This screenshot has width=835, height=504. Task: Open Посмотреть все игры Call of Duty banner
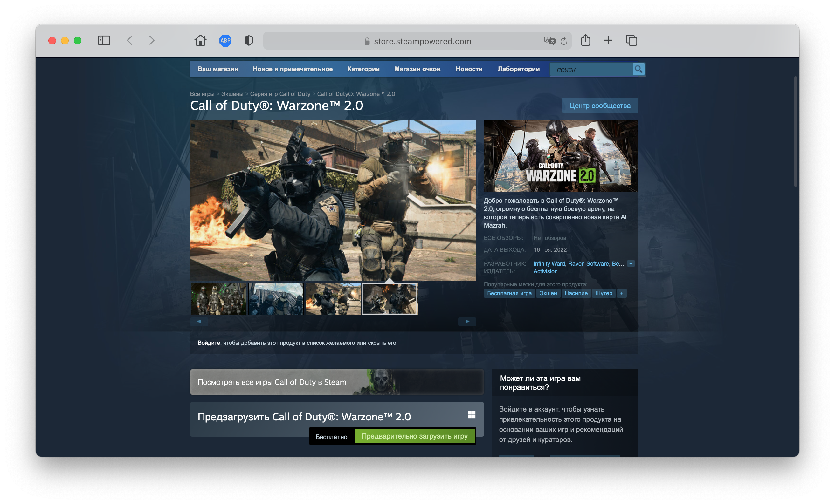pos(337,382)
